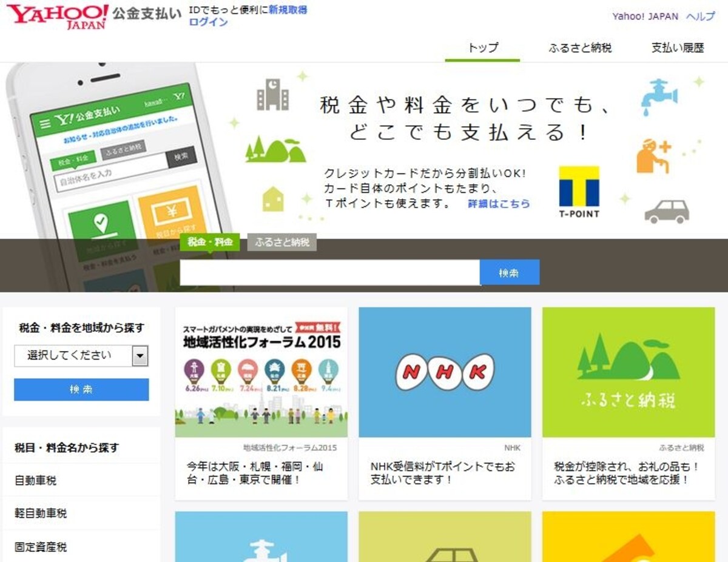728x562 pixels.
Task: Open the orange card at bottom right
Action: (629, 537)
